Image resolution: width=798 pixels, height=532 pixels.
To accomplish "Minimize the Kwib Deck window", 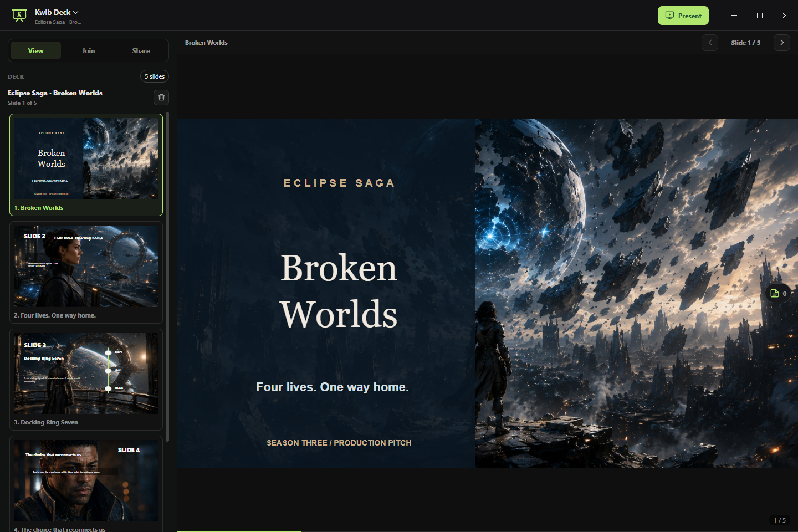I will (734, 16).
